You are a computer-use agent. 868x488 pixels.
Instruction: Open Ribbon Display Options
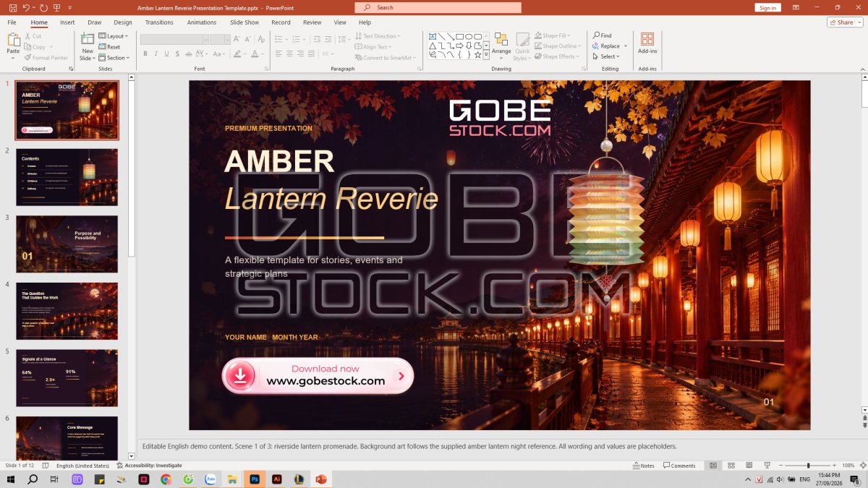point(796,7)
